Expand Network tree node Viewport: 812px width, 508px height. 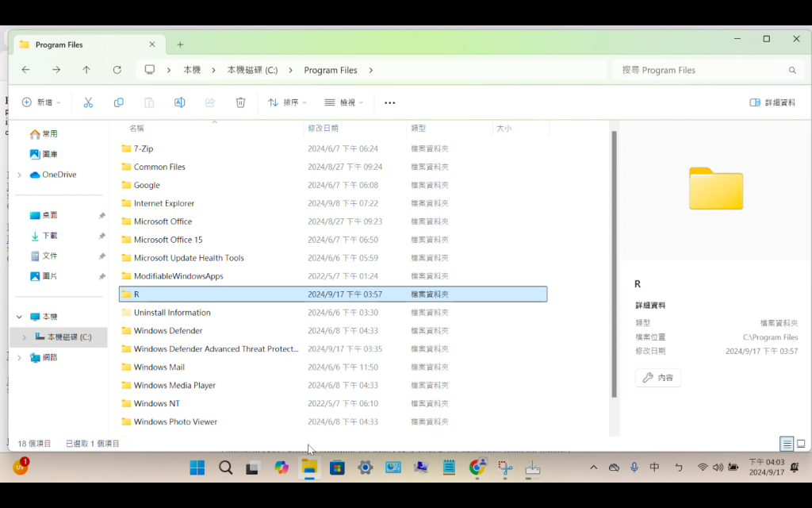[x=19, y=358]
